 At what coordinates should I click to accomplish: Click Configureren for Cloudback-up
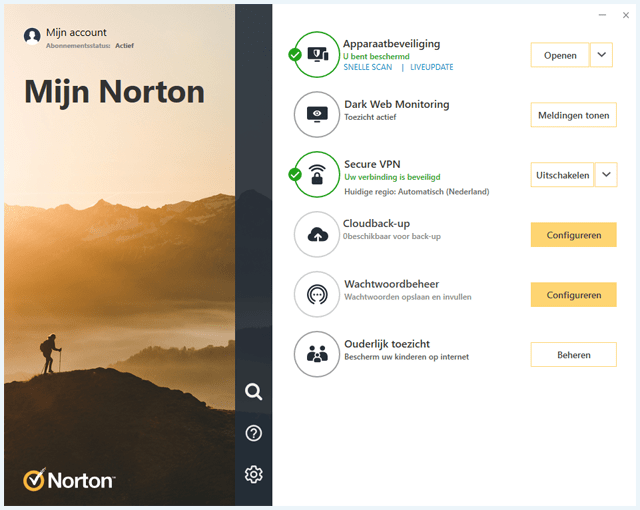573,235
